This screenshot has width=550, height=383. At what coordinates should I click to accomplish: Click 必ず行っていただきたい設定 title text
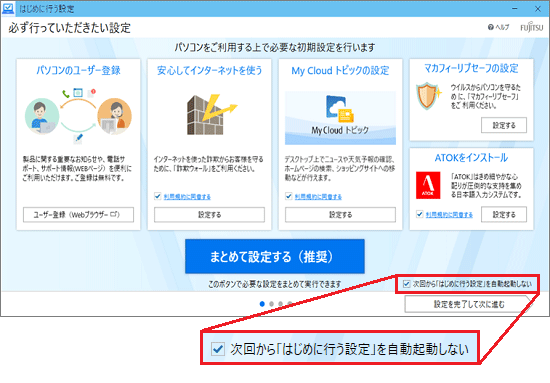[69, 28]
